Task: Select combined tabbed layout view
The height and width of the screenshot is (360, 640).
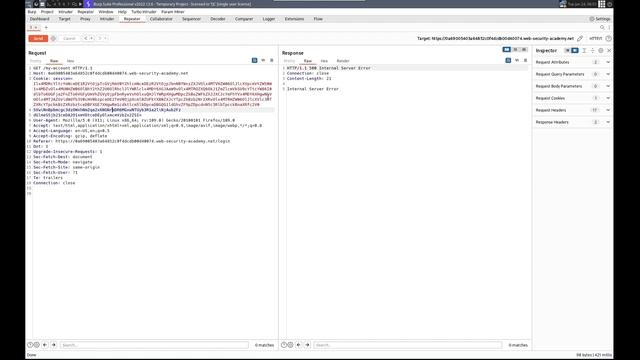Action: (x=524, y=50)
